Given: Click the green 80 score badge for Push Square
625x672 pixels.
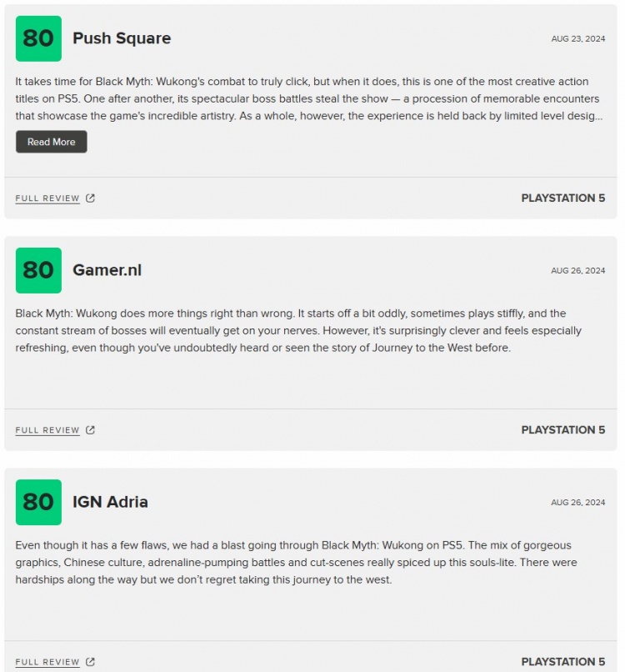Looking at the screenshot, I should click(x=38, y=38).
